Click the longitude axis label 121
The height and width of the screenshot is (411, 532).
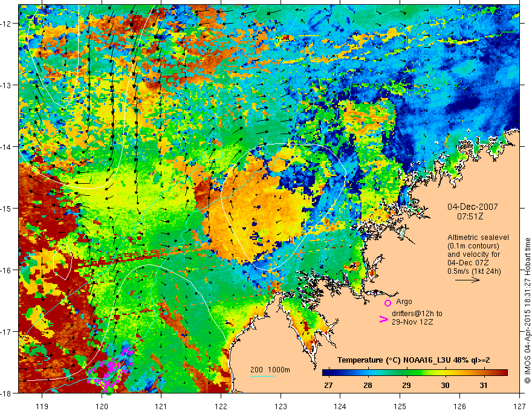point(161,406)
